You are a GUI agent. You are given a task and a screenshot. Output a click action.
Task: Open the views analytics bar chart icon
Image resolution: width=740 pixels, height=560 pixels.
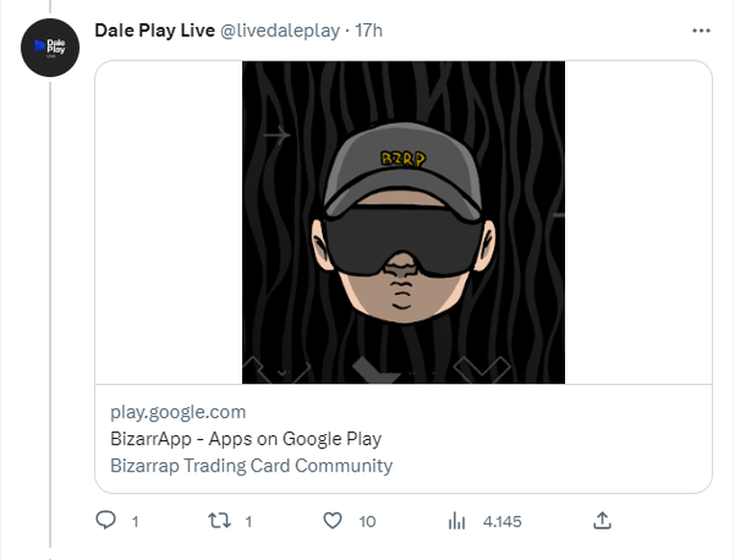tap(456, 521)
